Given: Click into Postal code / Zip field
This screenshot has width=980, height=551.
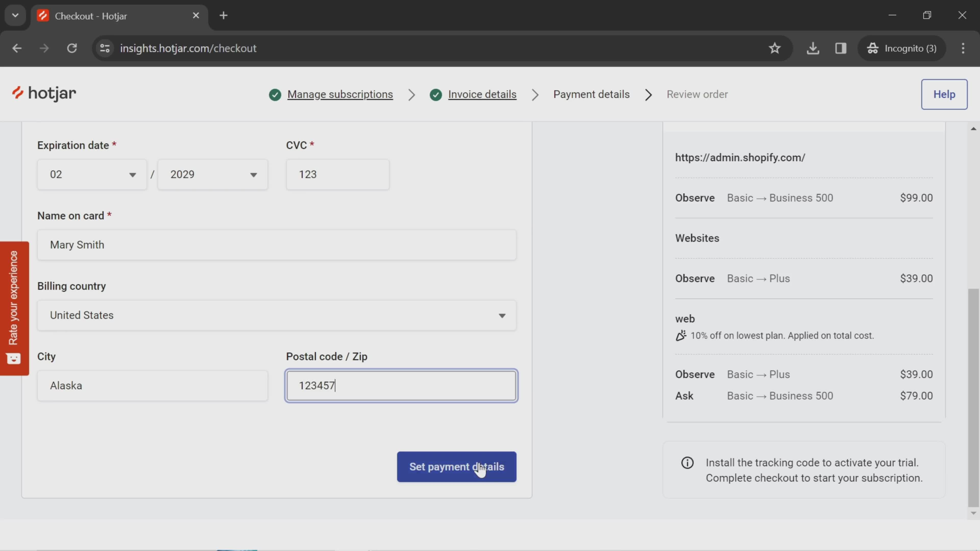Looking at the screenshot, I should [x=401, y=386].
